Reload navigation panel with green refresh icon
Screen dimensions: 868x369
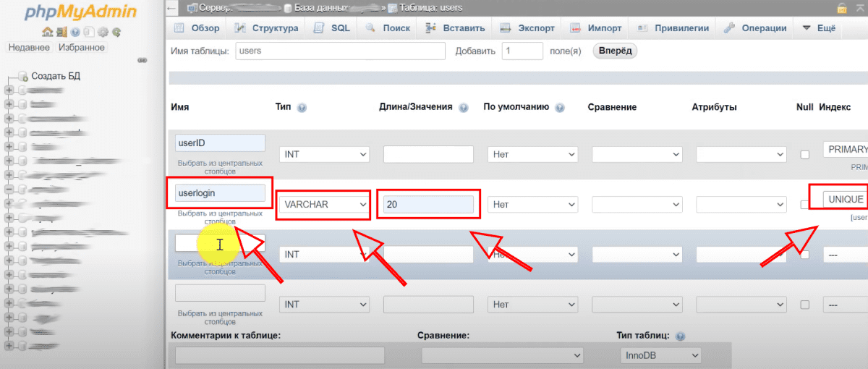pyautogui.click(x=116, y=32)
